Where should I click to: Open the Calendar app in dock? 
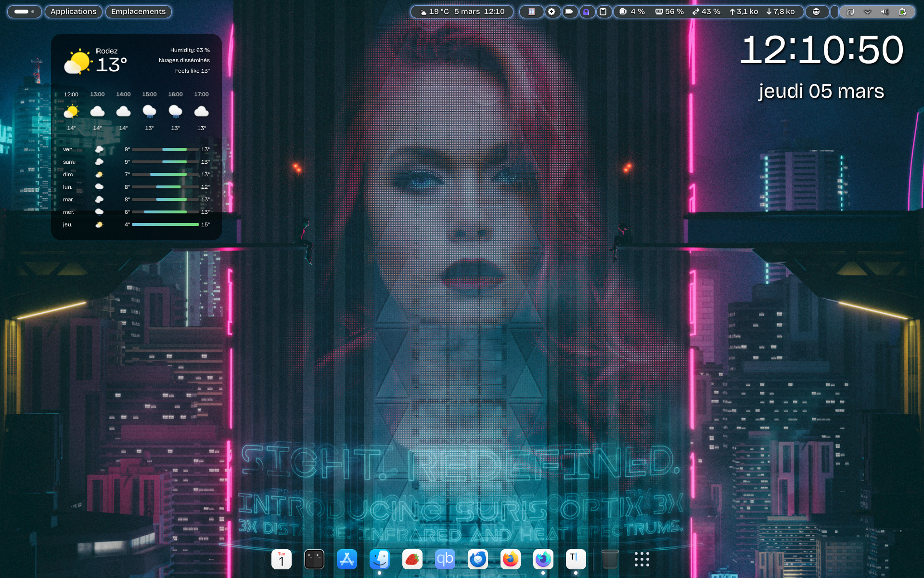coord(282,559)
